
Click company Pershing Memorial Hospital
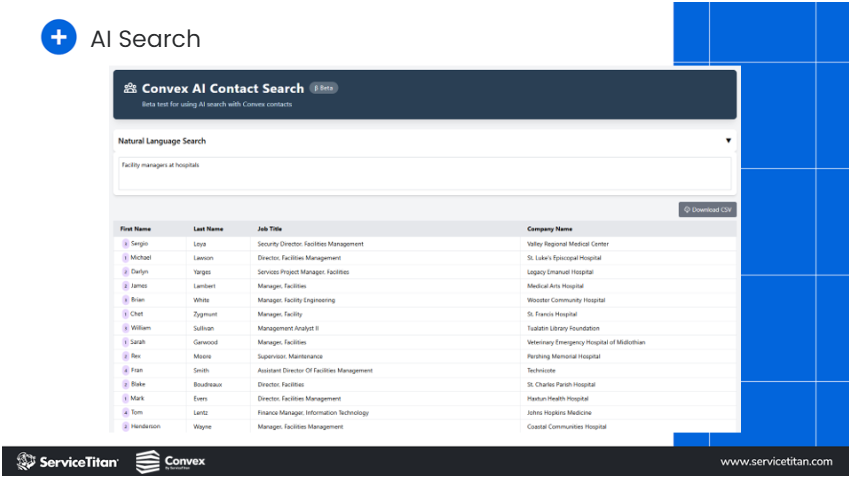tap(563, 357)
